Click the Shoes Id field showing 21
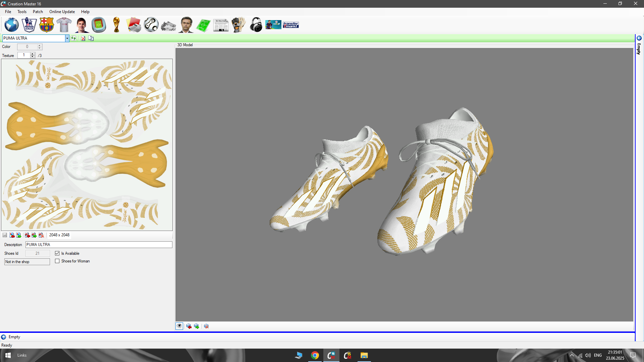This screenshot has width=644, height=362. tap(38, 253)
